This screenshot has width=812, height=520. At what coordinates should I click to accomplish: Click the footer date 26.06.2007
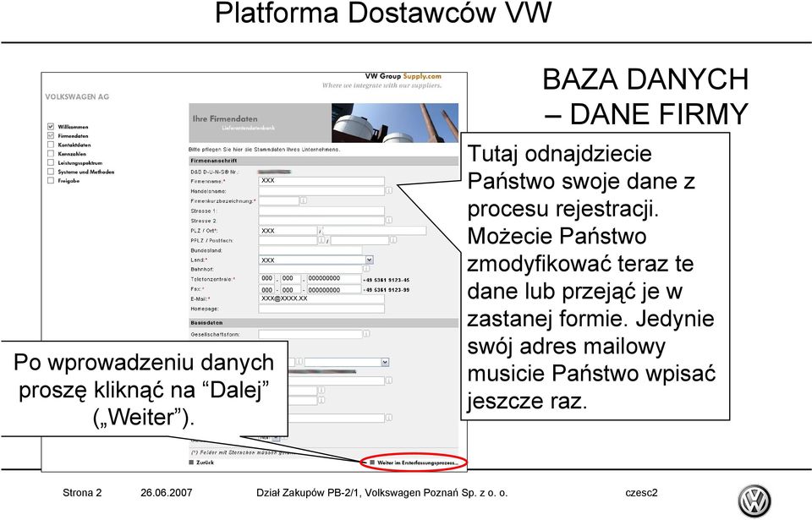(167, 493)
